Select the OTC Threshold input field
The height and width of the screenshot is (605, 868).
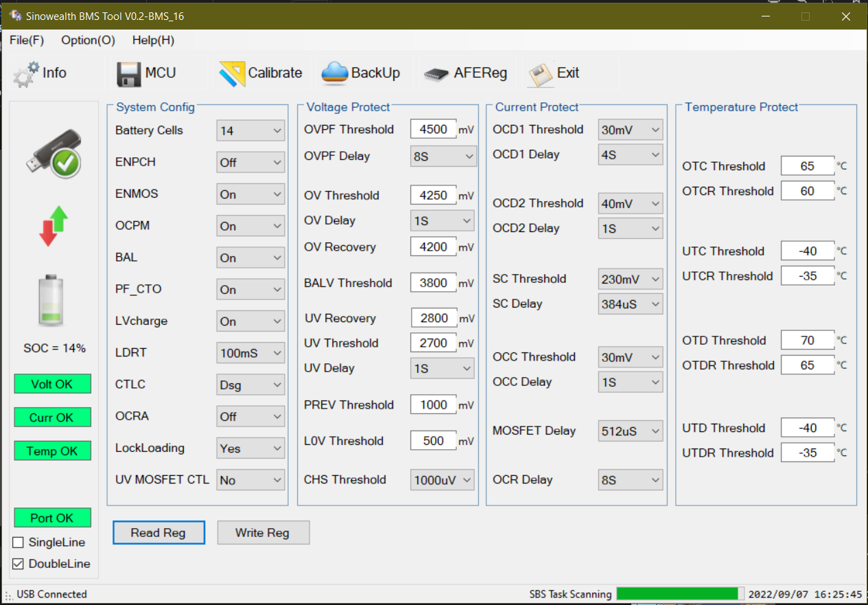tap(807, 165)
